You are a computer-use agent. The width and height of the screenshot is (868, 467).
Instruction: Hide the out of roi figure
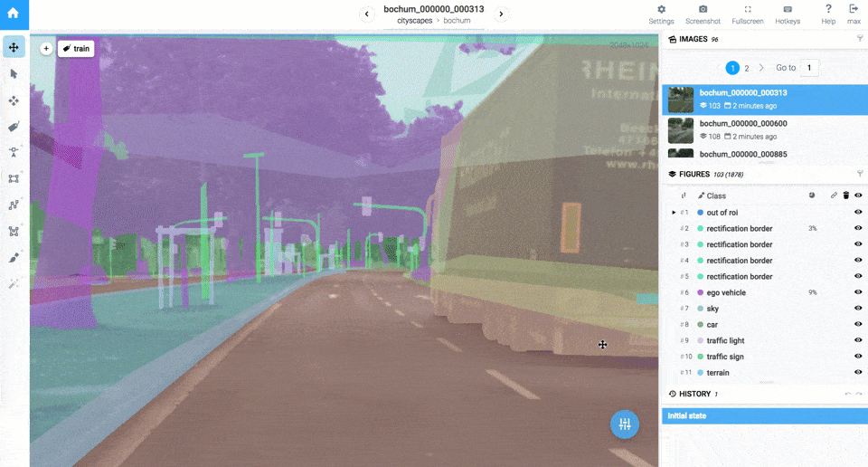pyautogui.click(x=858, y=212)
